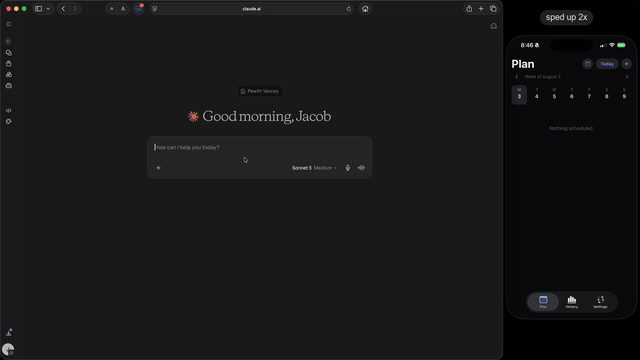
Task: Select Wednesday 5 in the week strip
Action: [x=554, y=94]
